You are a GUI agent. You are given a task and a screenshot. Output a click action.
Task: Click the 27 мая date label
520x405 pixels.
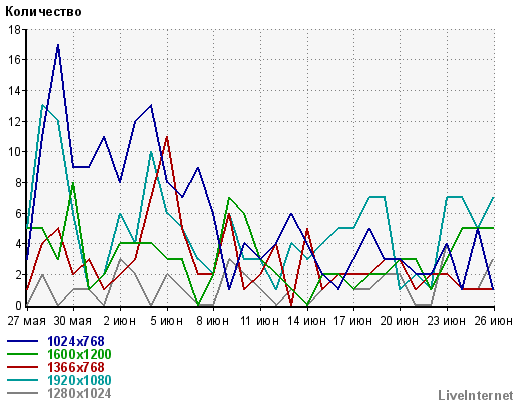click(x=27, y=321)
